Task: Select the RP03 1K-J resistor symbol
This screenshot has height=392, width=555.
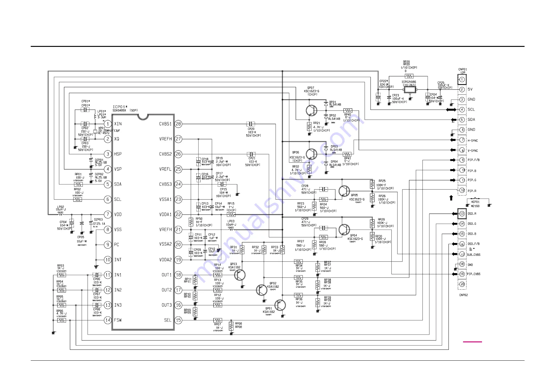Action: (x=62, y=275)
